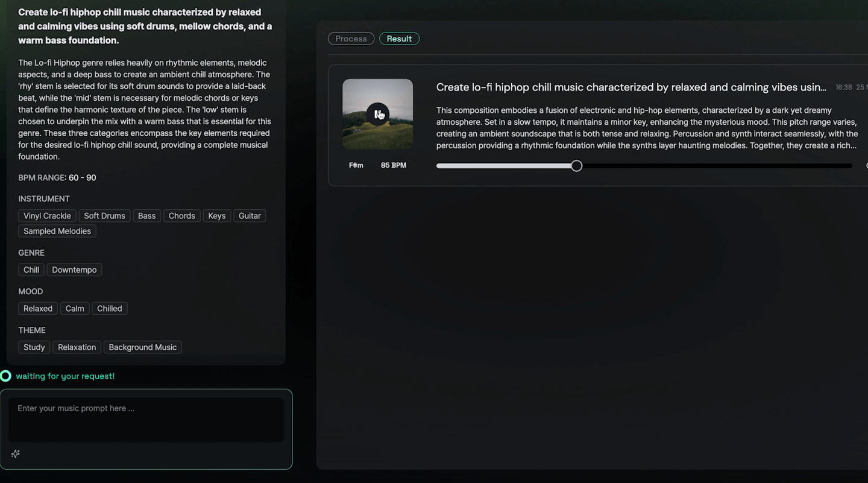Screen dimensions: 868x483
Task: Select the Downtempo genre tag
Action: pos(74,270)
